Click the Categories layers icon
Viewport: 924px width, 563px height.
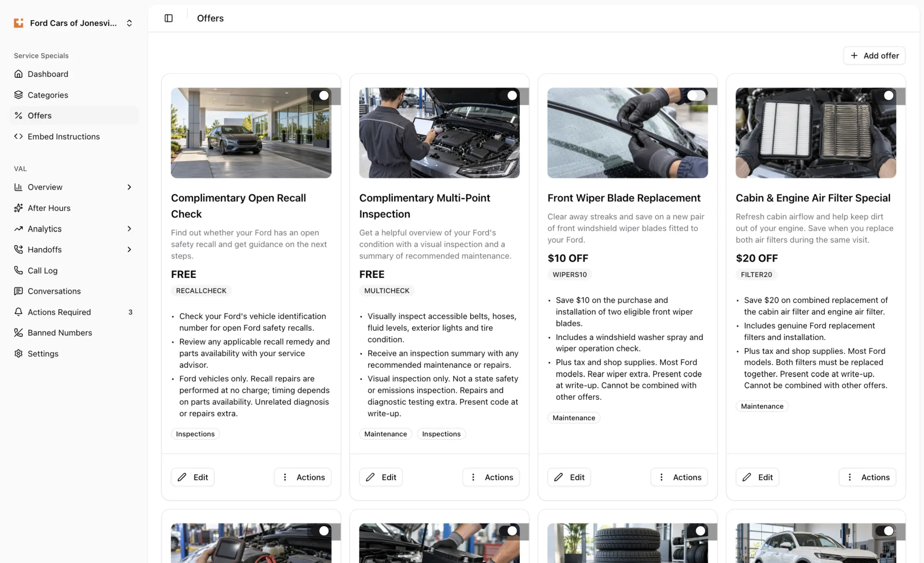pos(18,95)
